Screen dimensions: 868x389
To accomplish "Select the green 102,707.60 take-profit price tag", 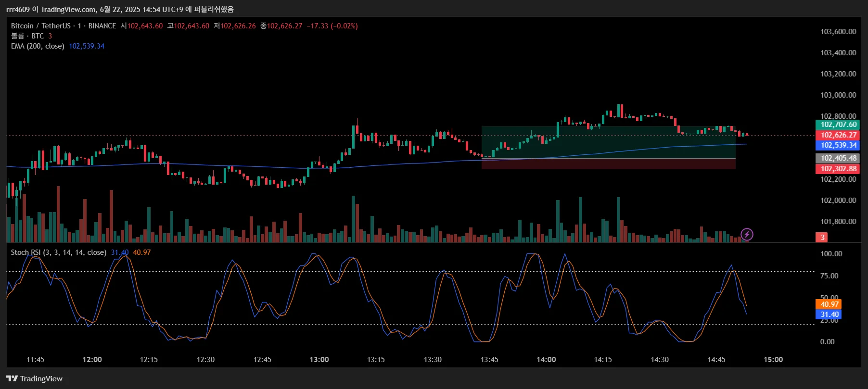I will [838, 125].
